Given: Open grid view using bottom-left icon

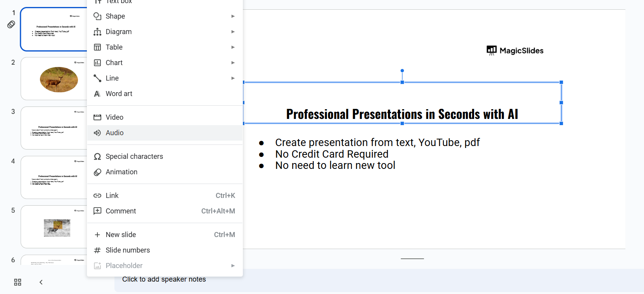Looking at the screenshot, I should [17, 282].
